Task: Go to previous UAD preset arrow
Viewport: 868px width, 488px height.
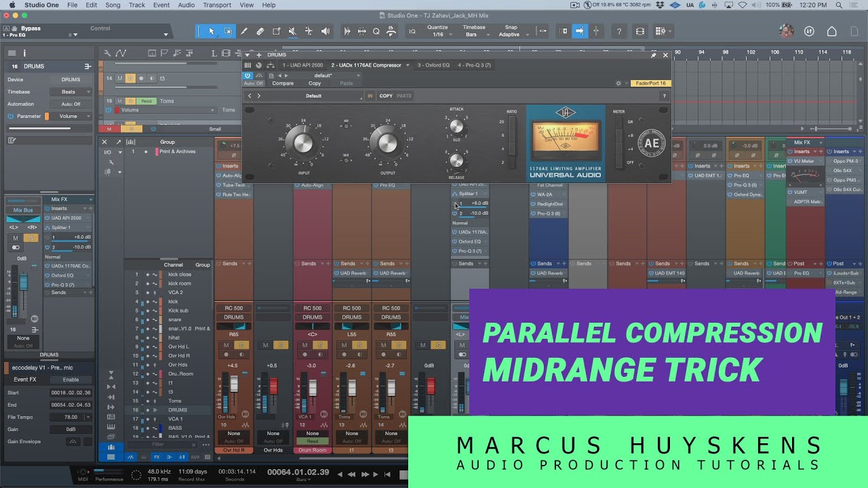Action: coord(249,96)
